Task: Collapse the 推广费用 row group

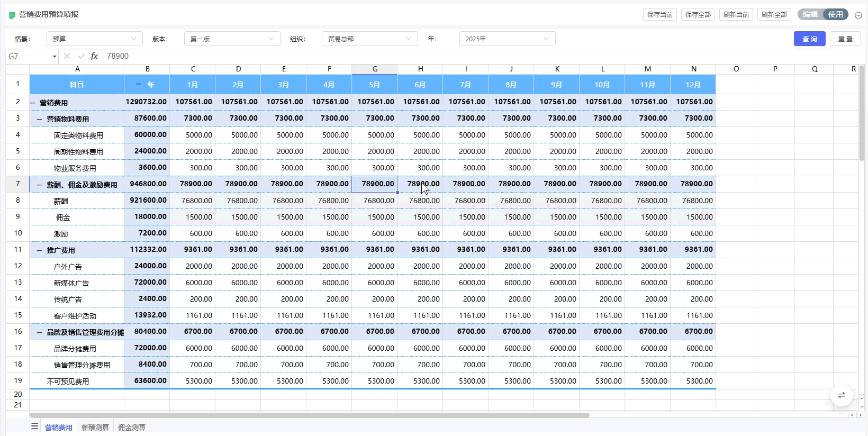Action: point(40,250)
